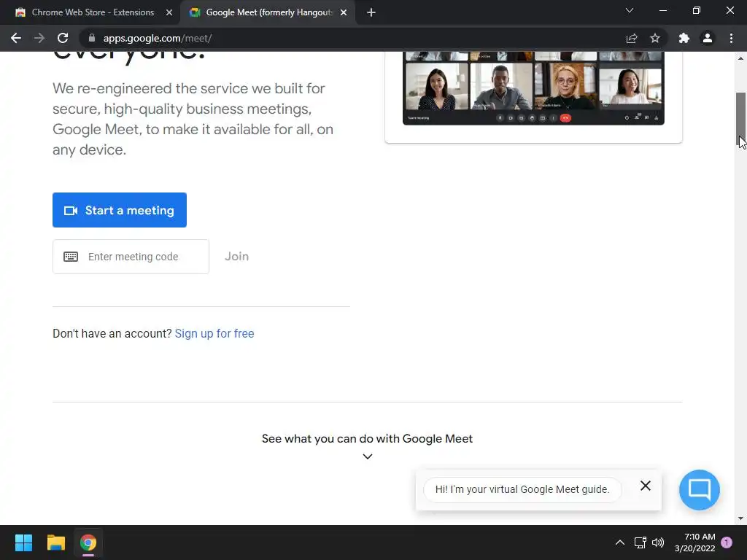Open the notification badge in the tray

(x=727, y=542)
